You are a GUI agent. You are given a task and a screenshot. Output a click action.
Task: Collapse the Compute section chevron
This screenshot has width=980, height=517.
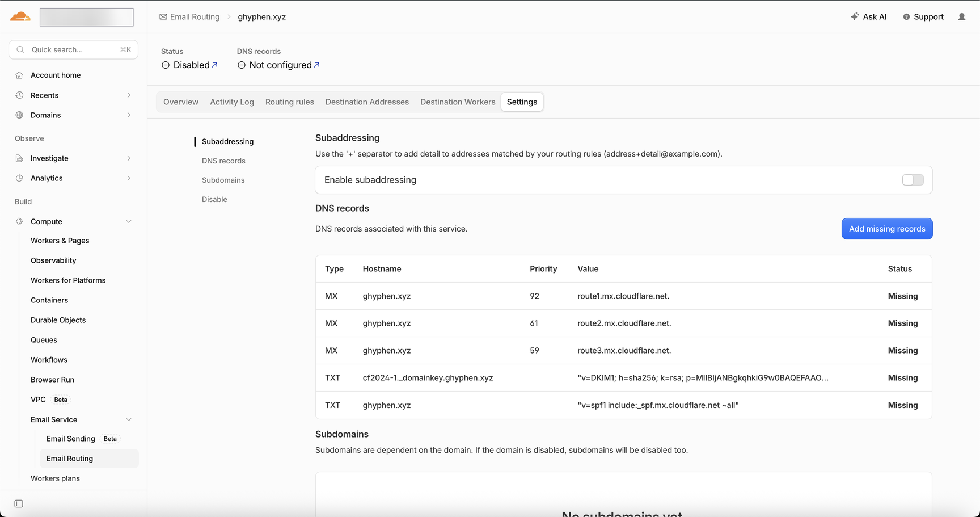point(129,221)
